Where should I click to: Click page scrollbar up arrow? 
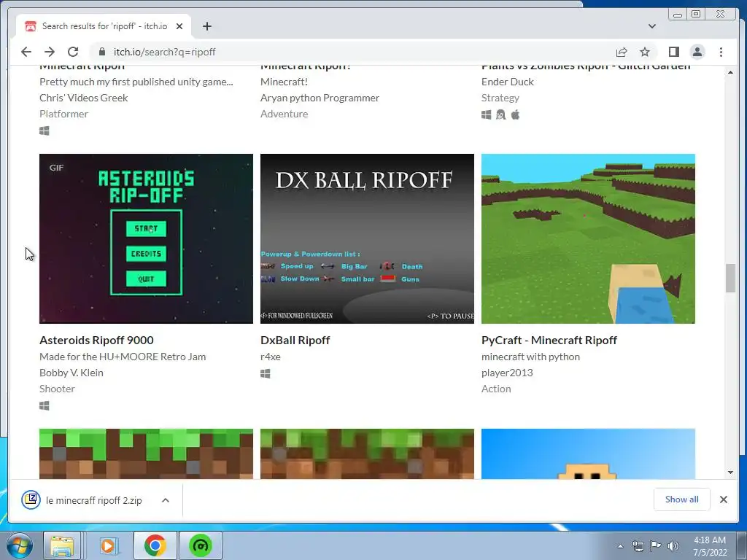point(730,72)
